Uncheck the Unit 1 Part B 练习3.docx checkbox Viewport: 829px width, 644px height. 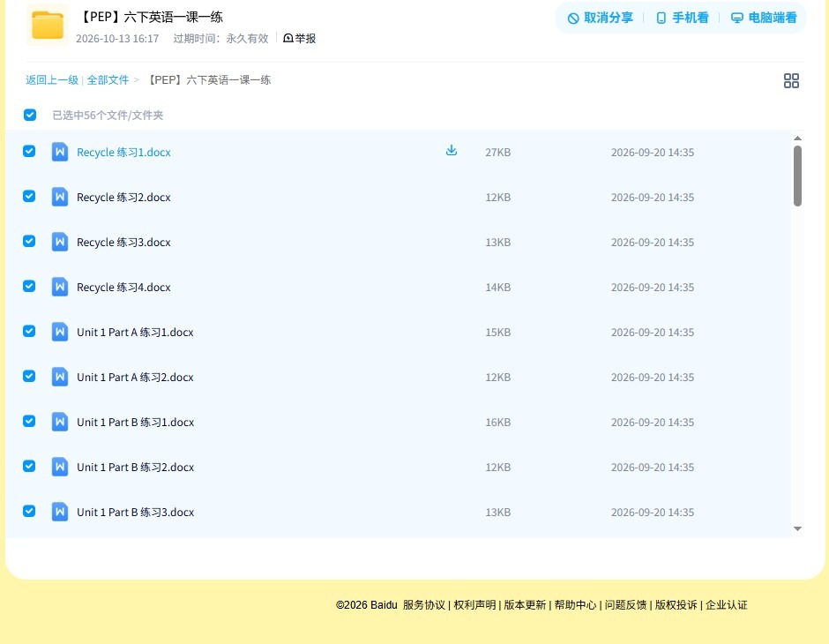29,511
